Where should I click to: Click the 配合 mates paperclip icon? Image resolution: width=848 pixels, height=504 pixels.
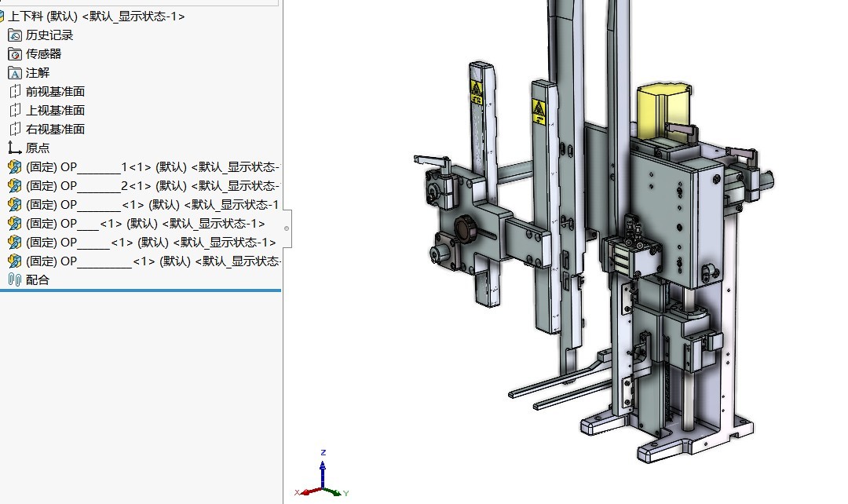[15, 279]
